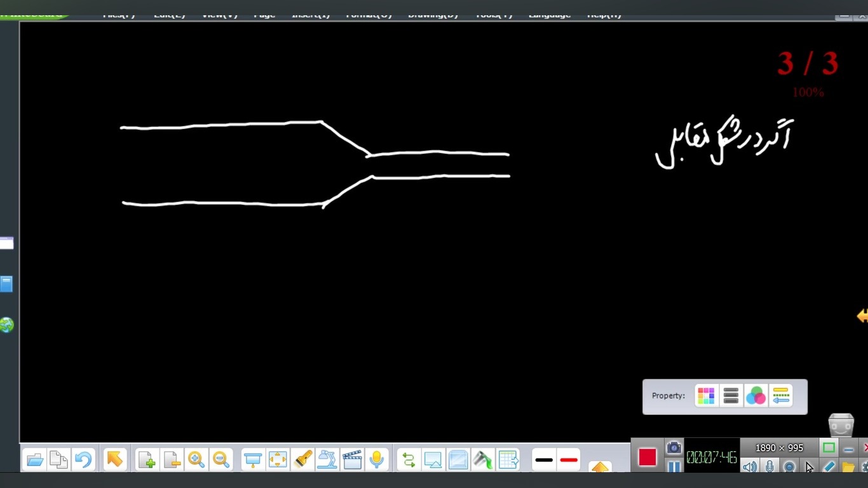
Task: Expand the toolbar with the orange up arrow
Action: pos(600,468)
